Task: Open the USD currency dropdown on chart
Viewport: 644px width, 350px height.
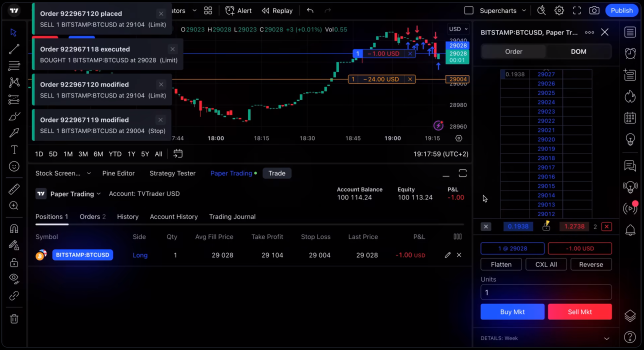Action: (458, 29)
